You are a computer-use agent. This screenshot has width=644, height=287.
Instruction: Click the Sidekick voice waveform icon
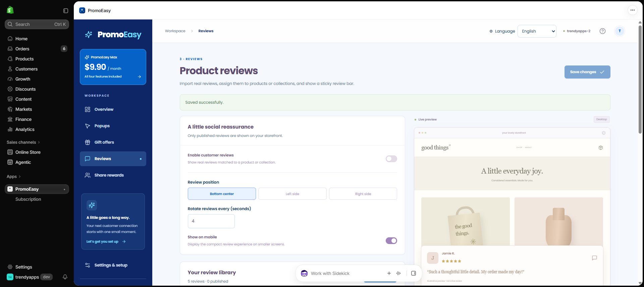tap(398, 273)
